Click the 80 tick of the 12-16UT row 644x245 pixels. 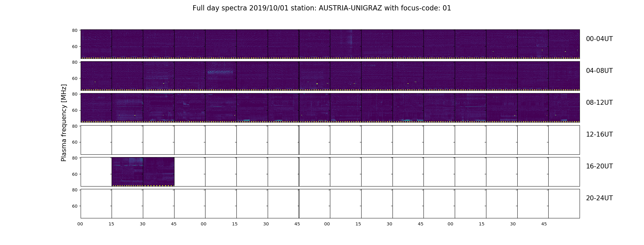(x=75, y=126)
